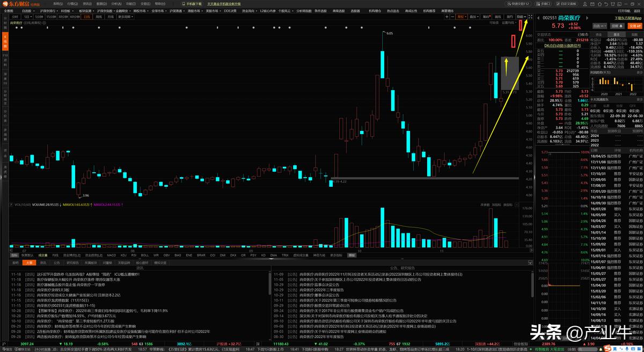Open the 分析(A) menu
Image resolution: width=644 pixels, height=352 pixels.
pos(115,3)
